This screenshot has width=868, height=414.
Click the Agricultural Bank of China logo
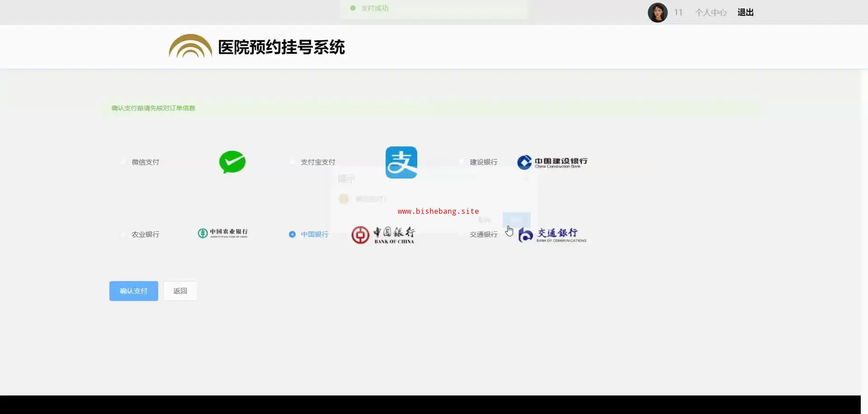223,233
